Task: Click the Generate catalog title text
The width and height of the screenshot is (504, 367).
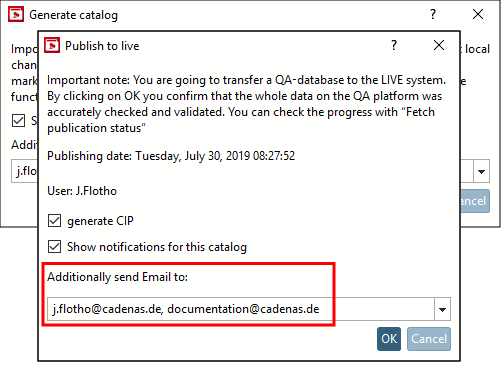Action: 73,15
